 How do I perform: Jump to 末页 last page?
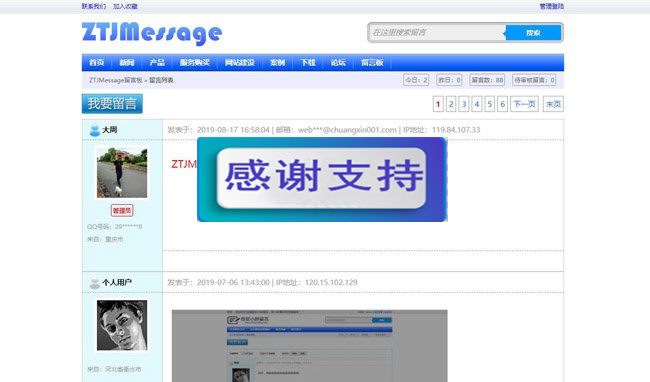point(553,104)
